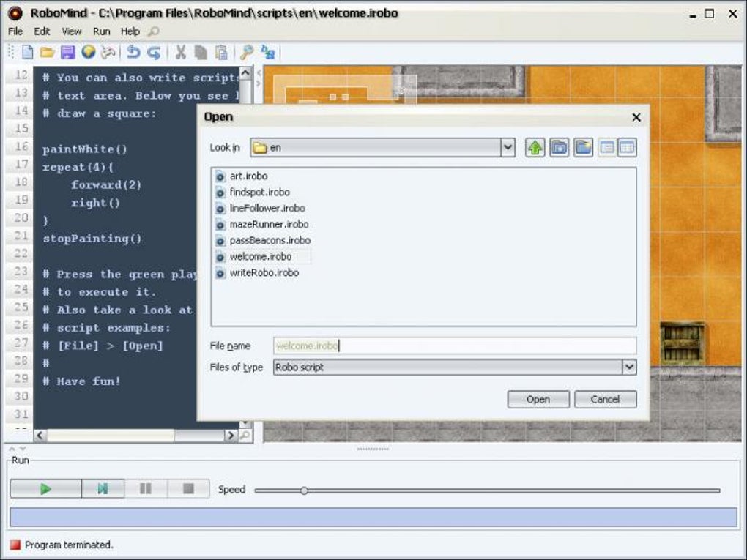Click the Paste clipboard toolbar icon
The width and height of the screenshot is (747, 560).
221,52
